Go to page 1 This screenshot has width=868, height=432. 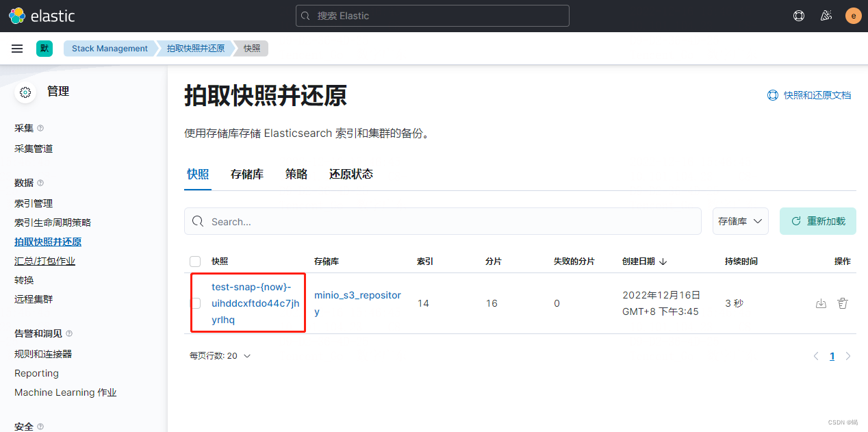point(832,356)
